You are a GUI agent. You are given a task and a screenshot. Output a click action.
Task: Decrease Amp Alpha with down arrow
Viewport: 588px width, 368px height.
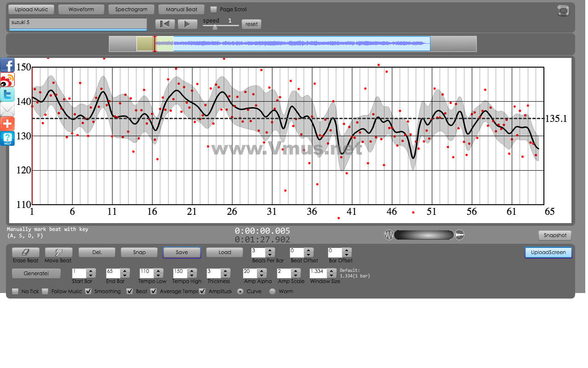pyautogui.click(x=263, y=276)
